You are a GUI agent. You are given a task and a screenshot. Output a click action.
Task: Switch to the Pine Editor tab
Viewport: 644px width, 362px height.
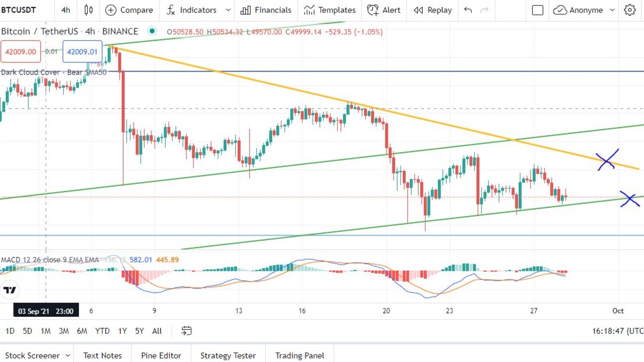pos(161,356)
